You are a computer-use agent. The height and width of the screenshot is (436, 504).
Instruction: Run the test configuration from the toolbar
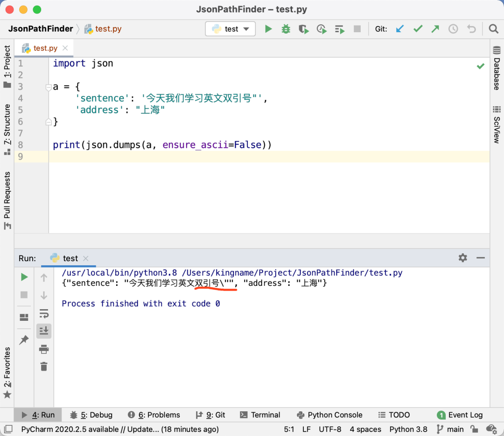pos(268,29)
